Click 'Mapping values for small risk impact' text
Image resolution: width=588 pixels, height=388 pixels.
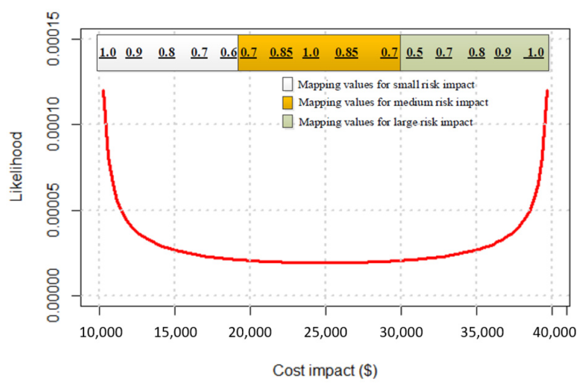tap(386, 85)
